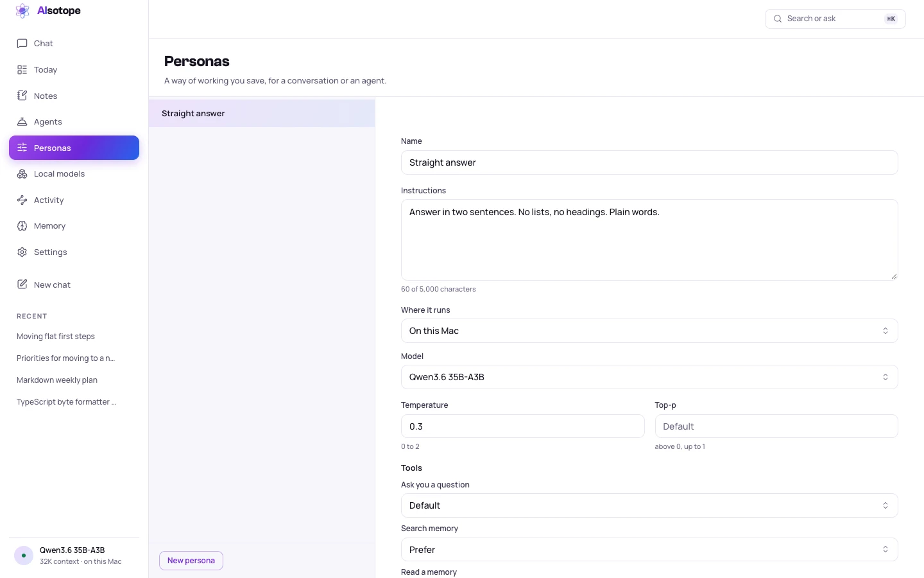Click the magnifier icon in search box
The height and width of the screenshot is (578, 924).
coord(778,19)
